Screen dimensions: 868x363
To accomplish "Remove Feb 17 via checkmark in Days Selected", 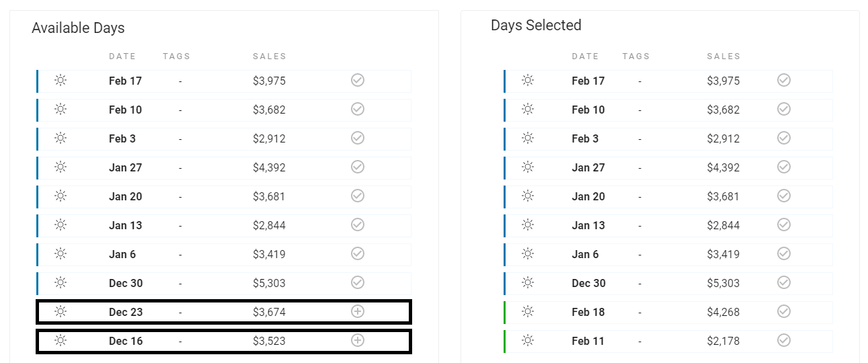I will 784,80.
